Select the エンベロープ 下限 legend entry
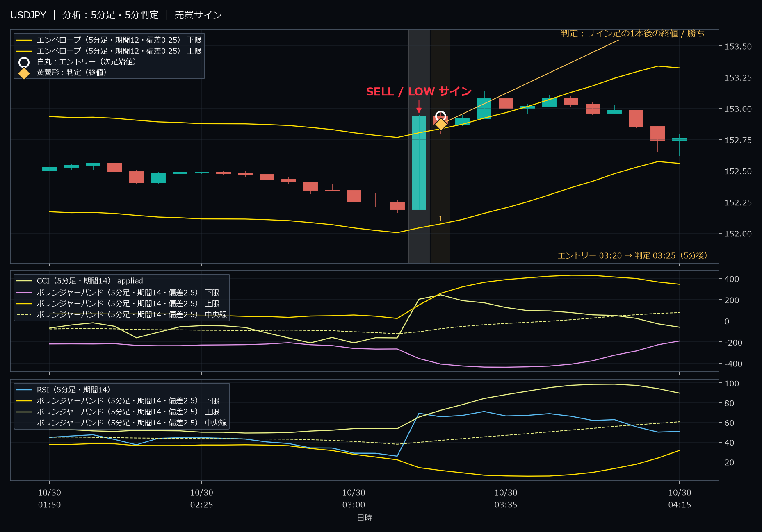Screen dimensions: 762x532 coord(109,40)
